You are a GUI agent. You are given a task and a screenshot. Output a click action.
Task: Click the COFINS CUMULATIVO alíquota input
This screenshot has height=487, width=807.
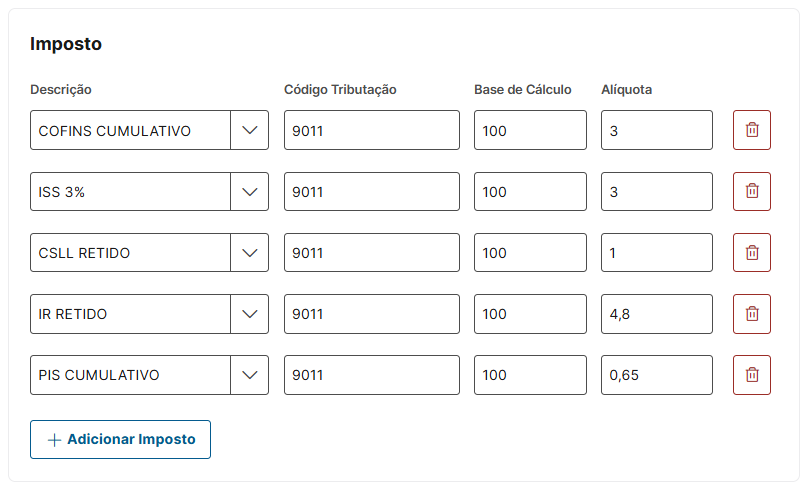pos(656,130)
